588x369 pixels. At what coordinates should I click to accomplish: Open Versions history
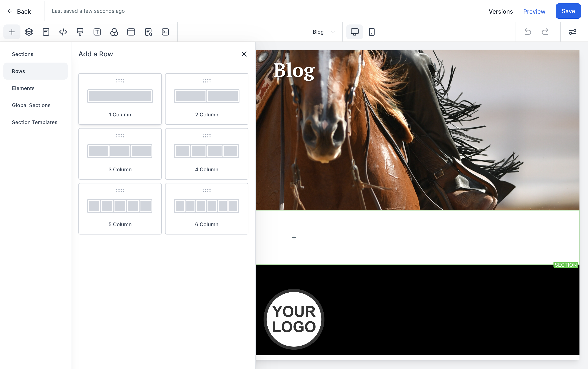pos(501,11)
